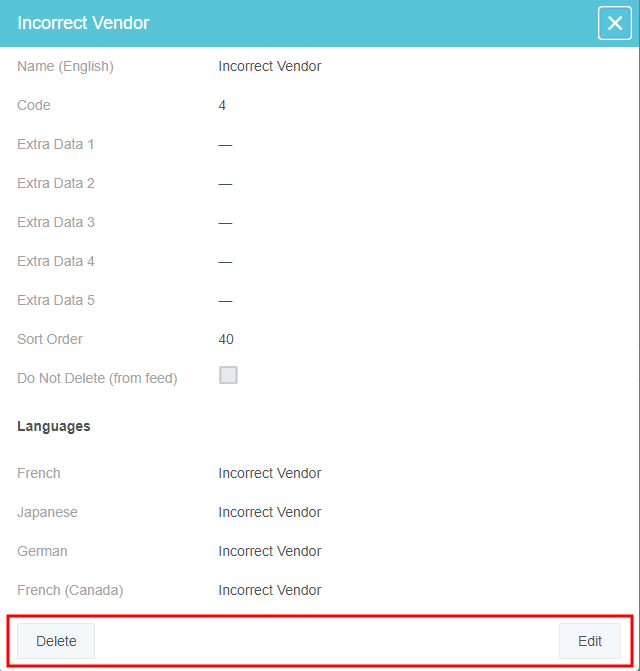Select the French (Canada) translation value
The height and width of the screenshot is (671, 640).
pyautogui.click(x=270, y=591)
